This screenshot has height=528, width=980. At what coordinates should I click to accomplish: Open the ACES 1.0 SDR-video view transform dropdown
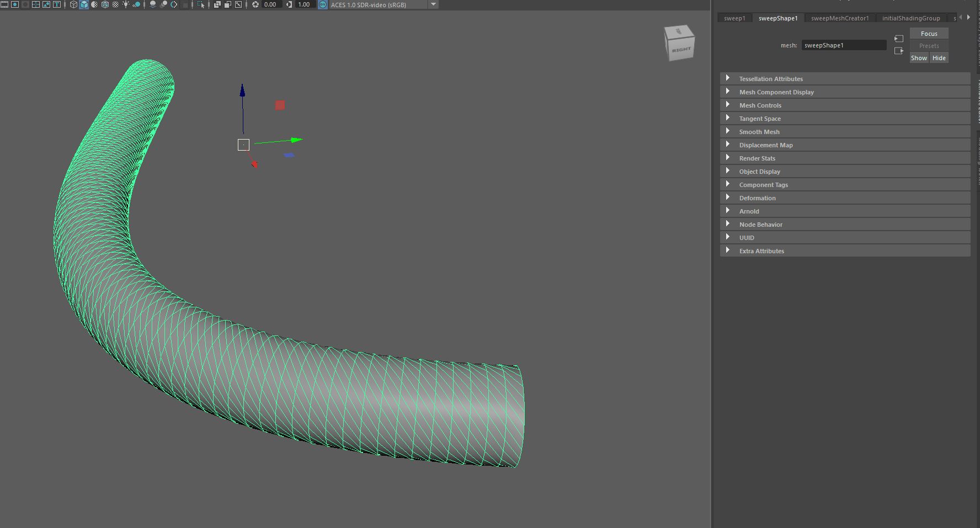coord(433,4)
